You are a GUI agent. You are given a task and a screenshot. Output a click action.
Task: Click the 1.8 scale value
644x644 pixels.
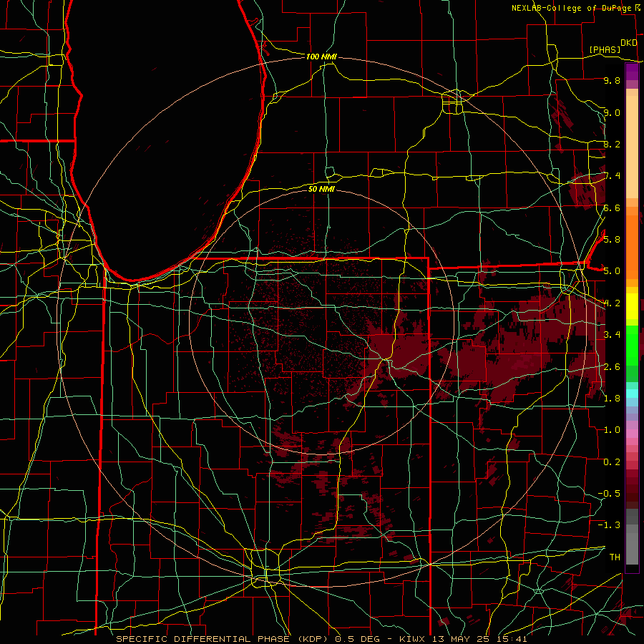coord(612,398)
